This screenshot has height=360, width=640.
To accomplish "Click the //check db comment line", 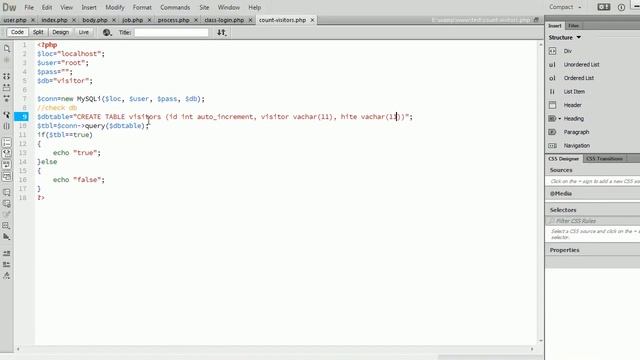I will [x=57, y=108].
